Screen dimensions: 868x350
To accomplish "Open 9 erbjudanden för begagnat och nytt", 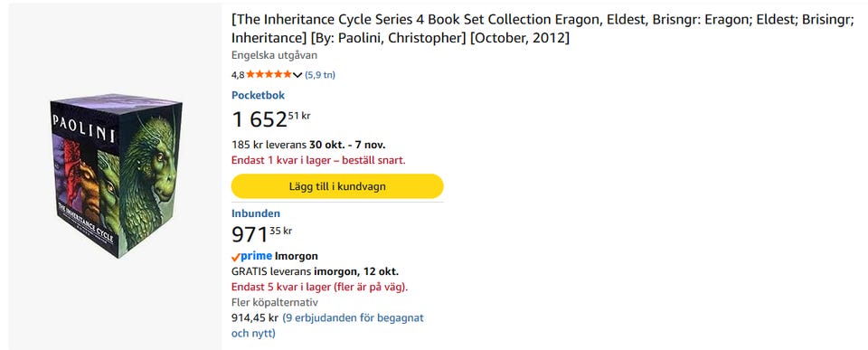I will pos(327,326).
